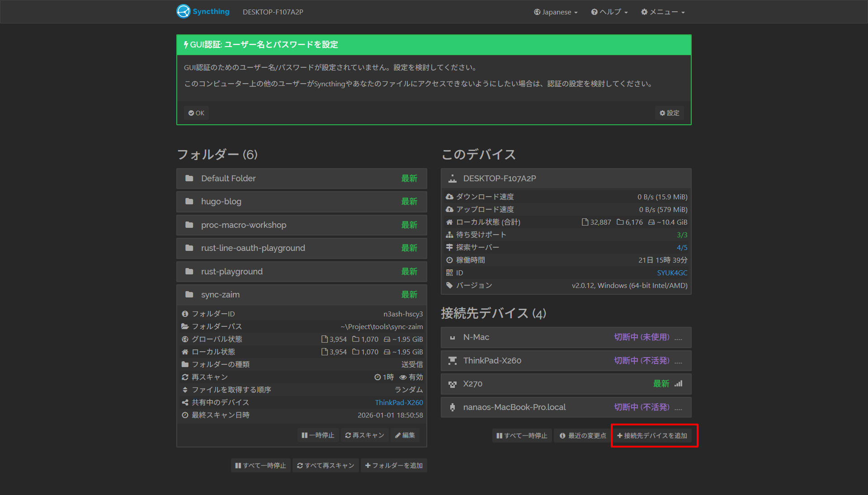The height and width of the screenshot is (495, 868).
Task: Click the nanaos-MacBook-Pro.local device icon
Action: pyautogui.click(x=452, y=407)
